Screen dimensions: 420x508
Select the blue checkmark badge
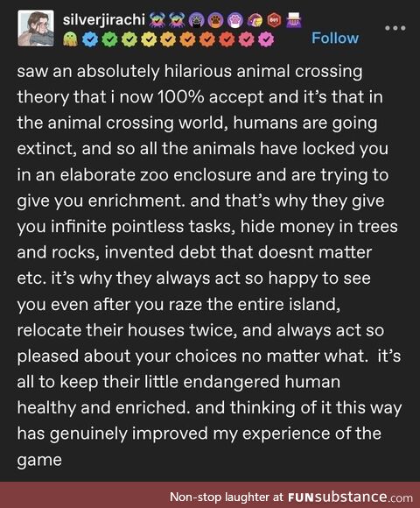tap(90, 39)
